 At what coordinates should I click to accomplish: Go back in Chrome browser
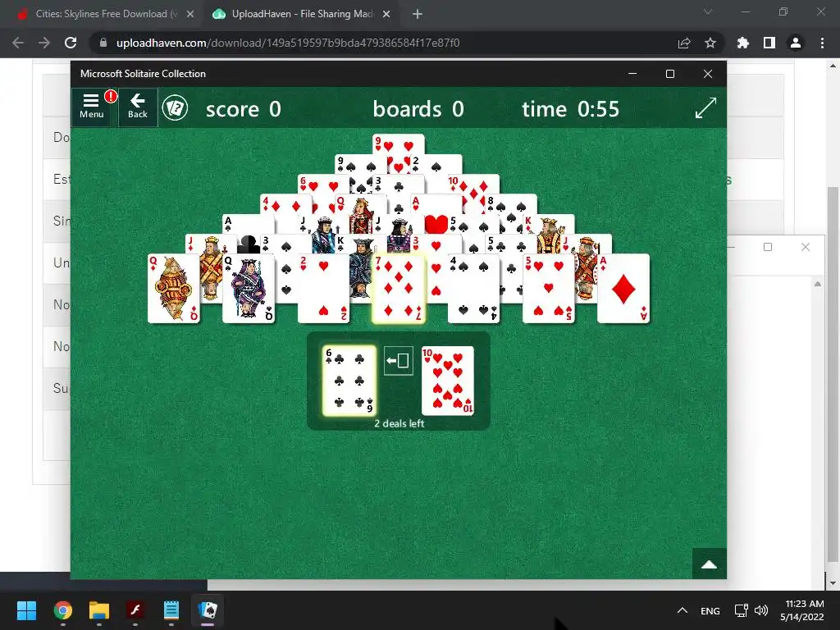pyautogui.click(x=18, y=43)
